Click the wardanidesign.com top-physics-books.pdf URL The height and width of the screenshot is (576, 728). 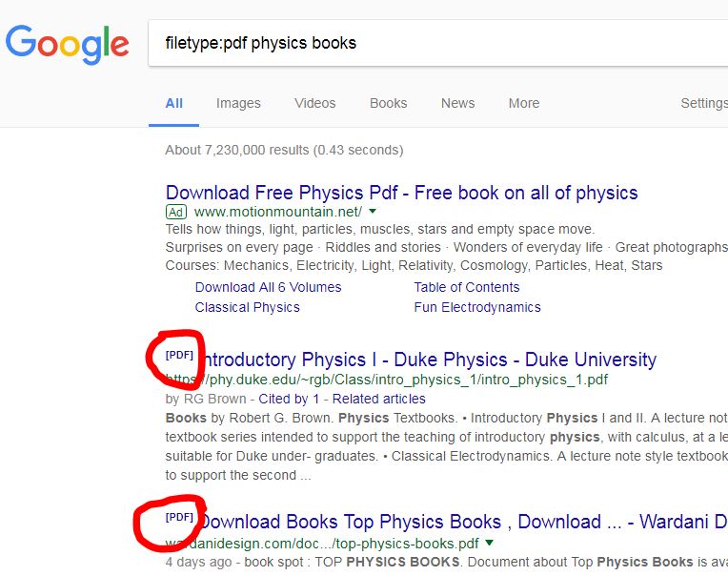(322, 544)
